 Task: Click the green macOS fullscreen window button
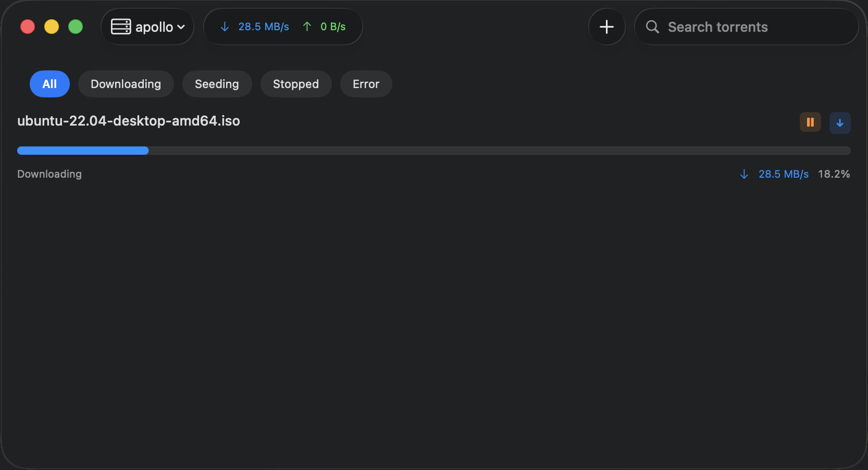click(76, 27)
